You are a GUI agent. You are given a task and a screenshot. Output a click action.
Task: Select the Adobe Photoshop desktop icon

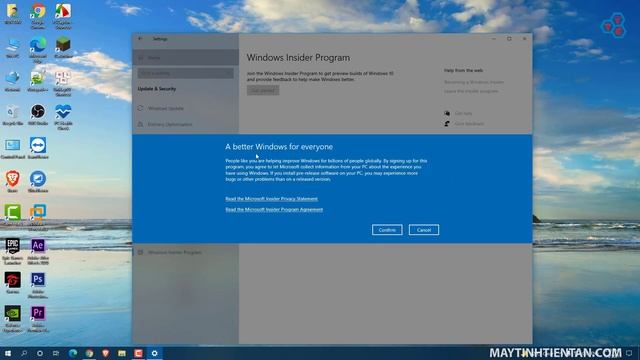pyautogui.click(x=38, y=285)
